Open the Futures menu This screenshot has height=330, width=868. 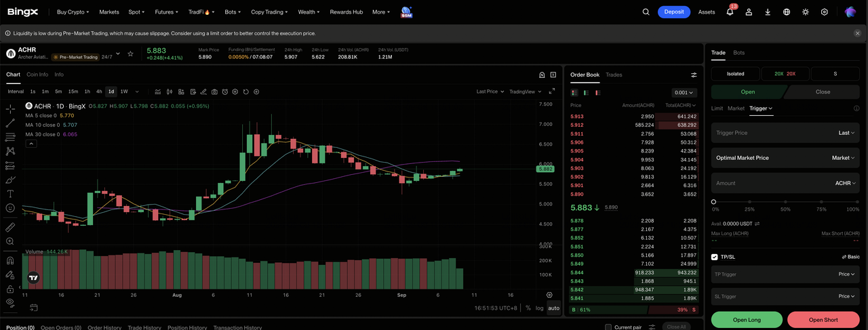tap(167, 12)
